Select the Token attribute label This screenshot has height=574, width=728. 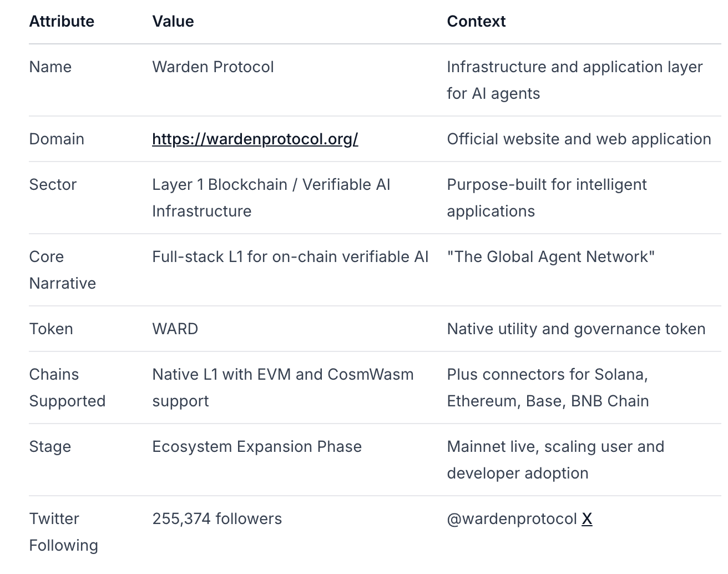tap(51, 329)
